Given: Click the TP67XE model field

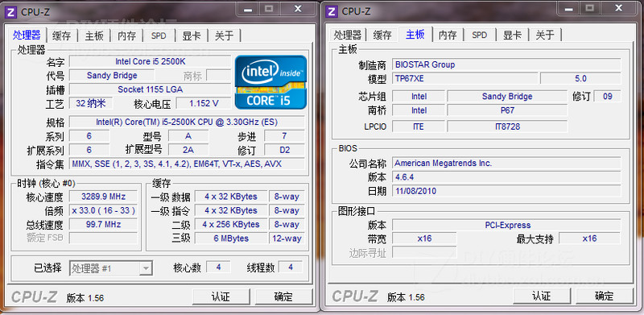Looking at the screenshot, I should (464, 78).
